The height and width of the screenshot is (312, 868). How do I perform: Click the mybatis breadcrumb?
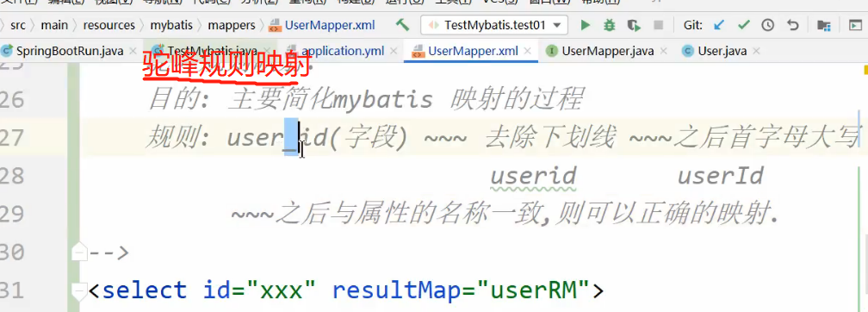(171, 26)
